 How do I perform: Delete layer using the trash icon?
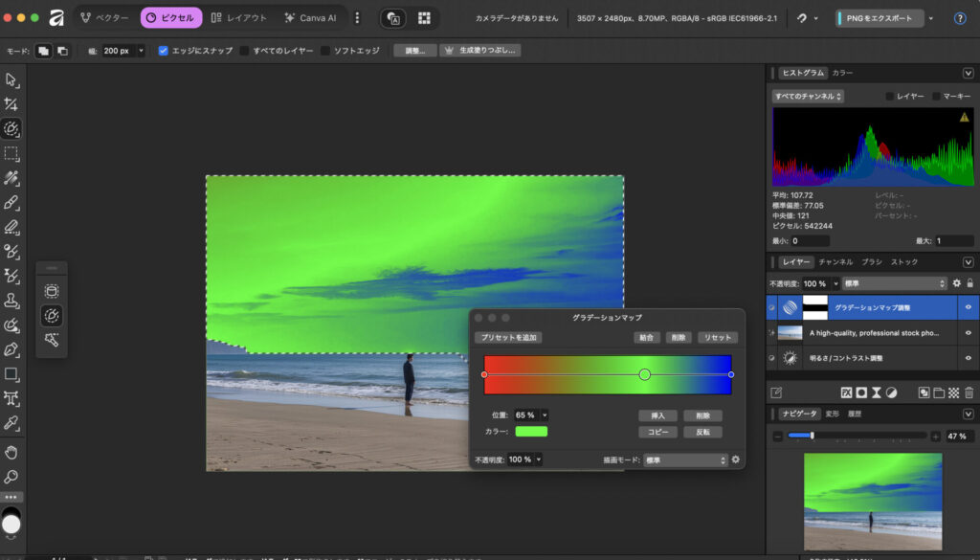coord(969,392)
